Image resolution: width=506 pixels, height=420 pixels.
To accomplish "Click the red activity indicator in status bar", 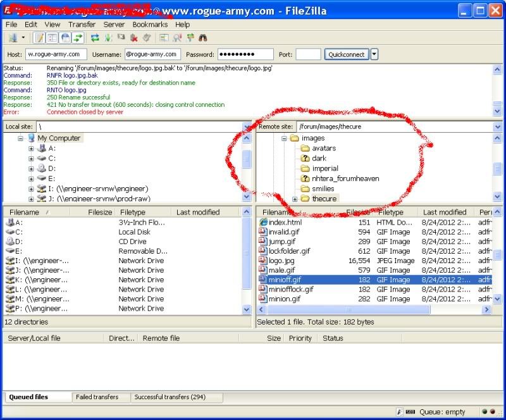I will coord(493,411).
